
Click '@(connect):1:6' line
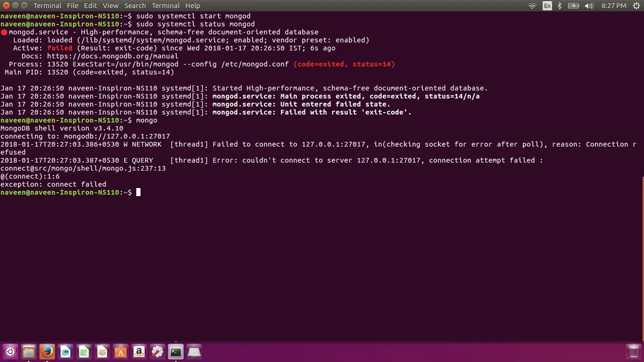[x=30, y=176]
